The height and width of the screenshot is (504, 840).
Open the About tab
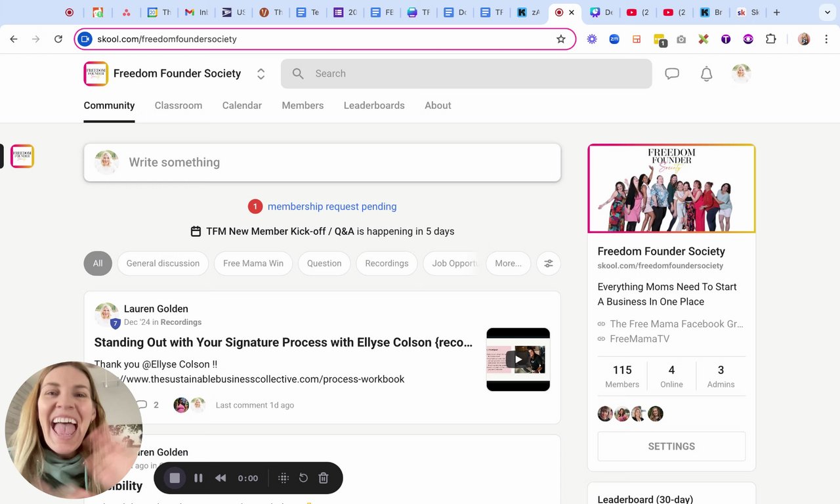point(438,105)
